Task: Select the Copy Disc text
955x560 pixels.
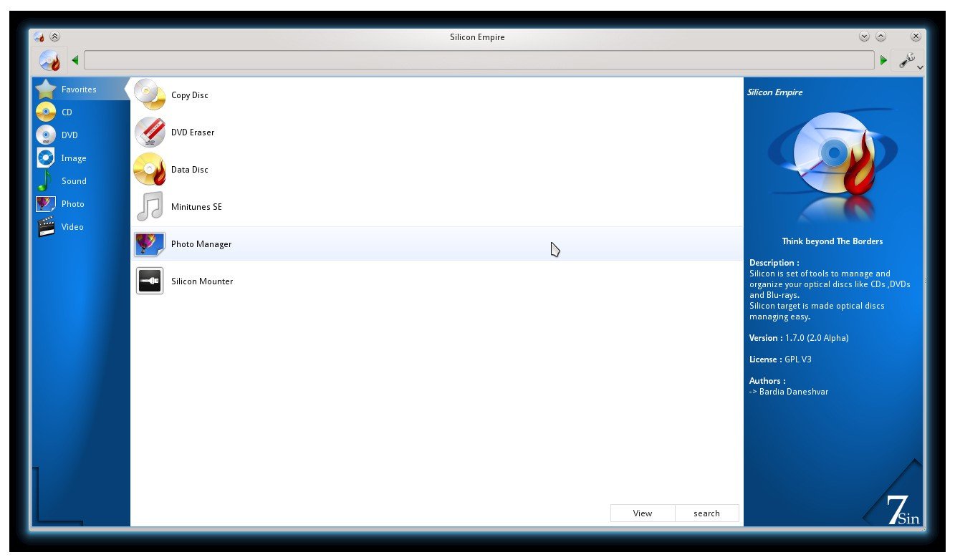Action: pyautogui.click(x=190, y=95)
